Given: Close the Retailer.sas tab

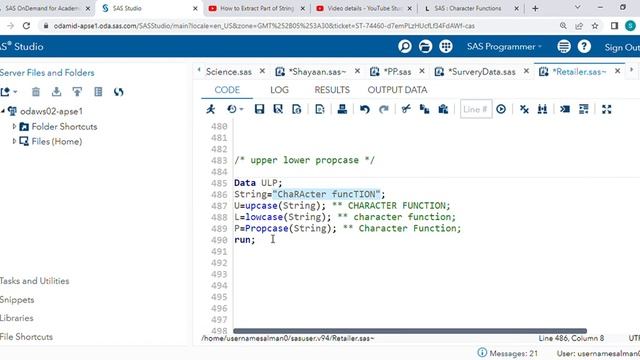Looking at the screenshot, I should click(x=618, y=71).
